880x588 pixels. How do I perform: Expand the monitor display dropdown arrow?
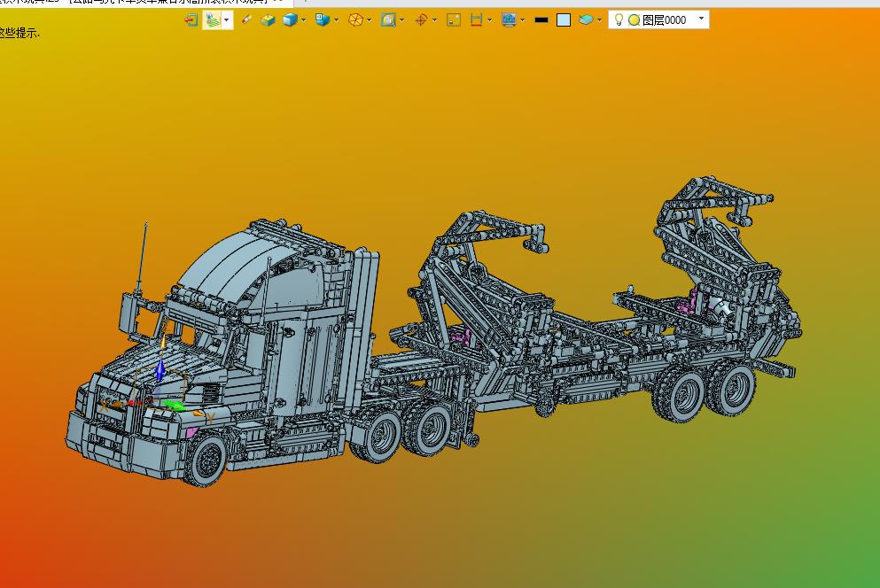tap(523, 20)
